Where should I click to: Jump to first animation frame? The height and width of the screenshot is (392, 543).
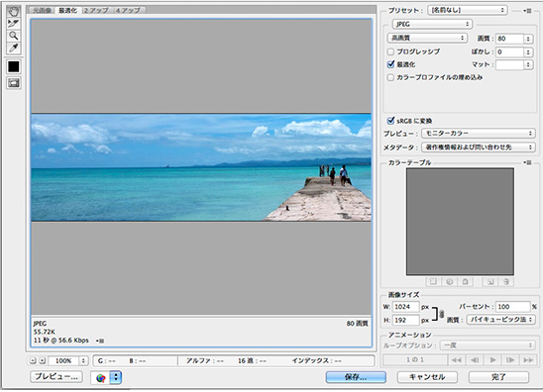(457, 360)
